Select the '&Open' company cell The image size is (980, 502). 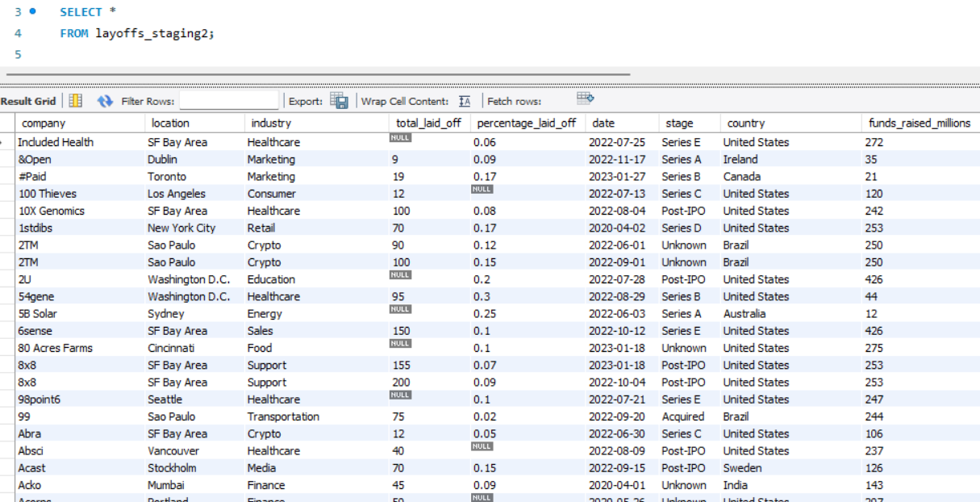[80, 160]
